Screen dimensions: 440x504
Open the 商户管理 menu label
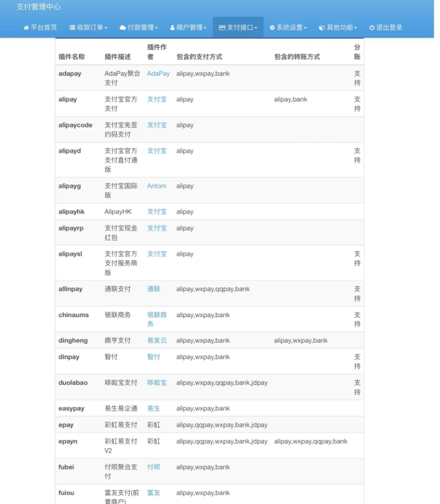(x=189, y=27)
